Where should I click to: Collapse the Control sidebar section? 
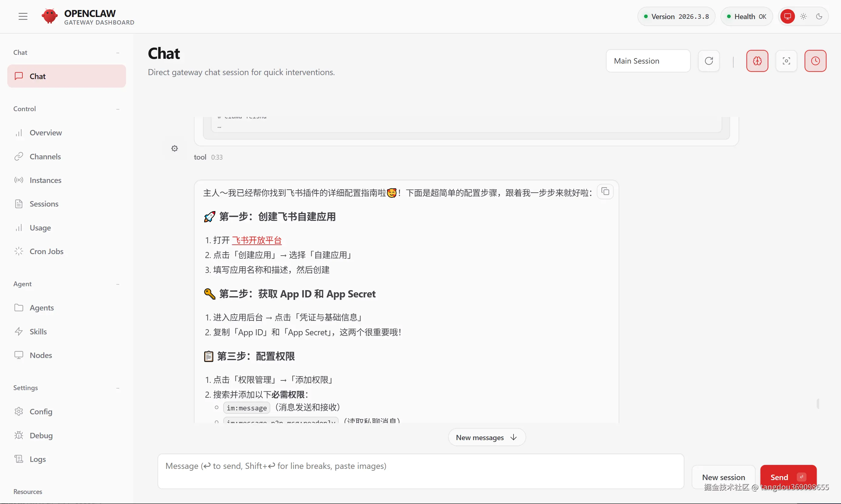click(118, 109)
